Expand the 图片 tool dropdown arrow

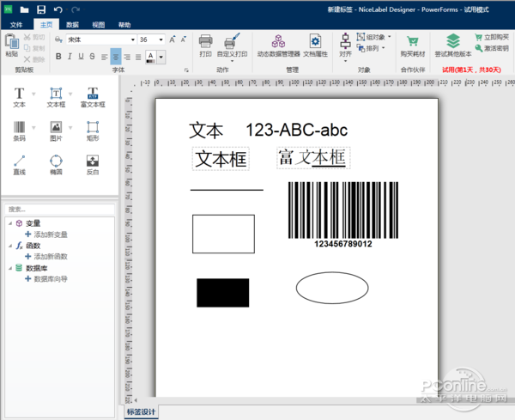(70, 127)
